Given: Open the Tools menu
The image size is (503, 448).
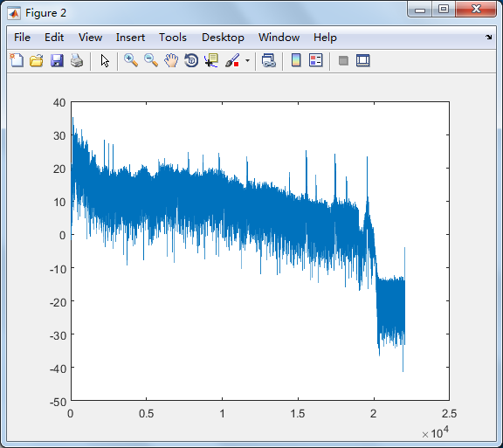Looking at the screenshot, I should pyautogui.click(x=173, y=38).
